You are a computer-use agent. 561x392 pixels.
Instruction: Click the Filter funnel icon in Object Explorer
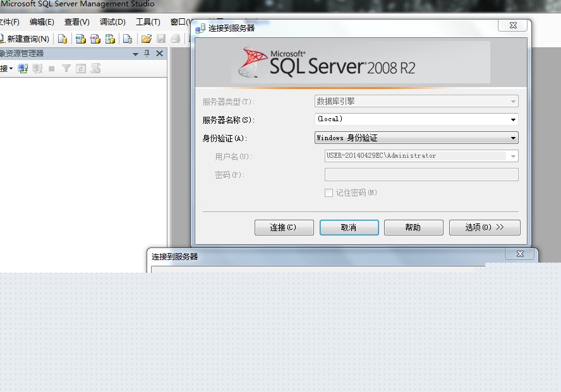[x=66, y=69]
